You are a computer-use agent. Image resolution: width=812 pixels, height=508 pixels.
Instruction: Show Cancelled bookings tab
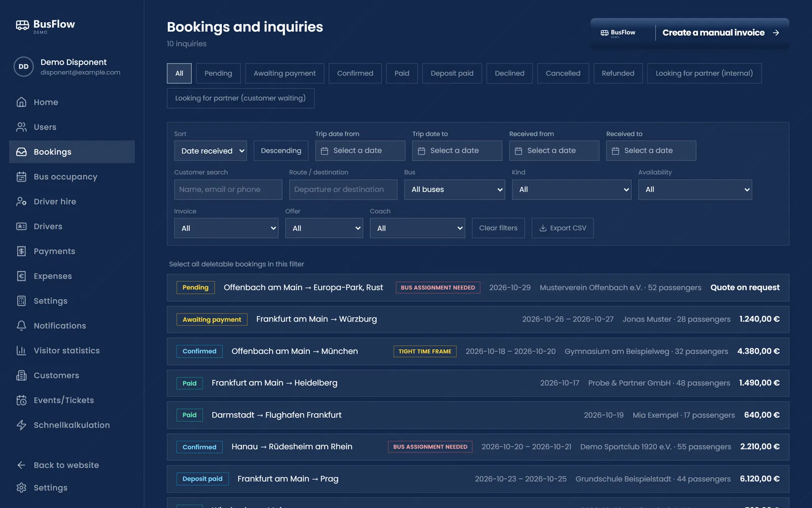(x=563, y=73)
